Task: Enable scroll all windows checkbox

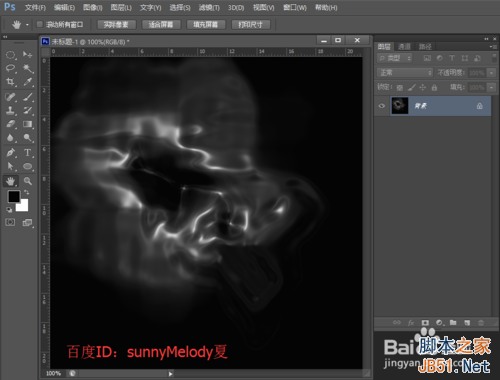Action: pos(39,24)
